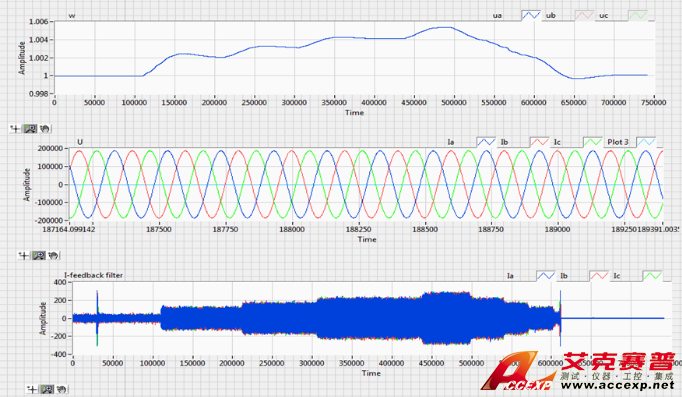682x397 pixels.
Task: Edit the 750000 x-axis maximum in the w graph
Action: 654,103
